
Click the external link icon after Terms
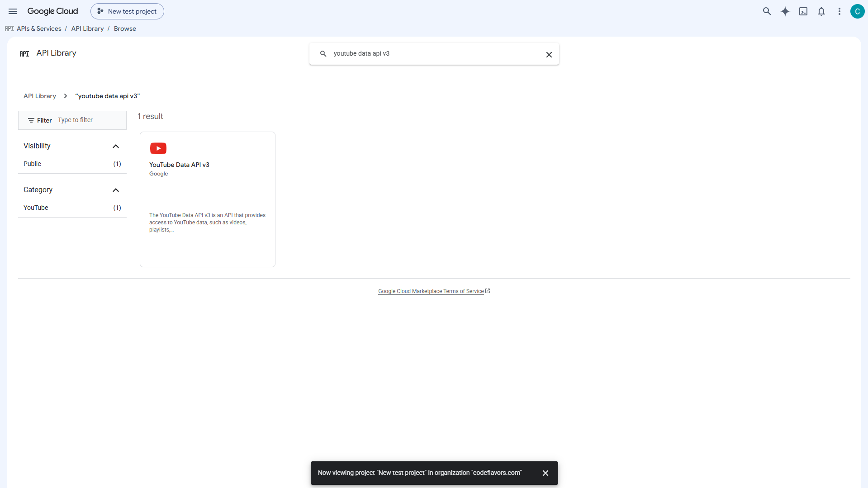click(488, 291)
